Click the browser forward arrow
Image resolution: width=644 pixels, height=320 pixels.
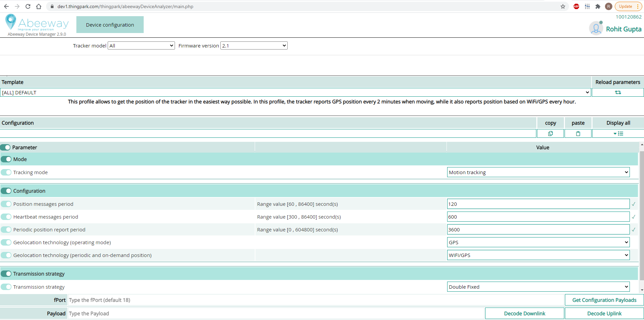pos(17,6)
